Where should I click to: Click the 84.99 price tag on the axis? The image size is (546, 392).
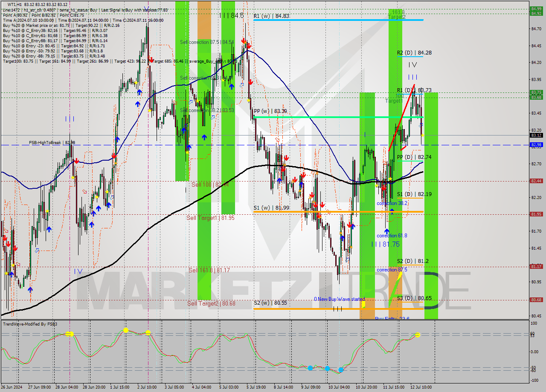pos(536,9)
